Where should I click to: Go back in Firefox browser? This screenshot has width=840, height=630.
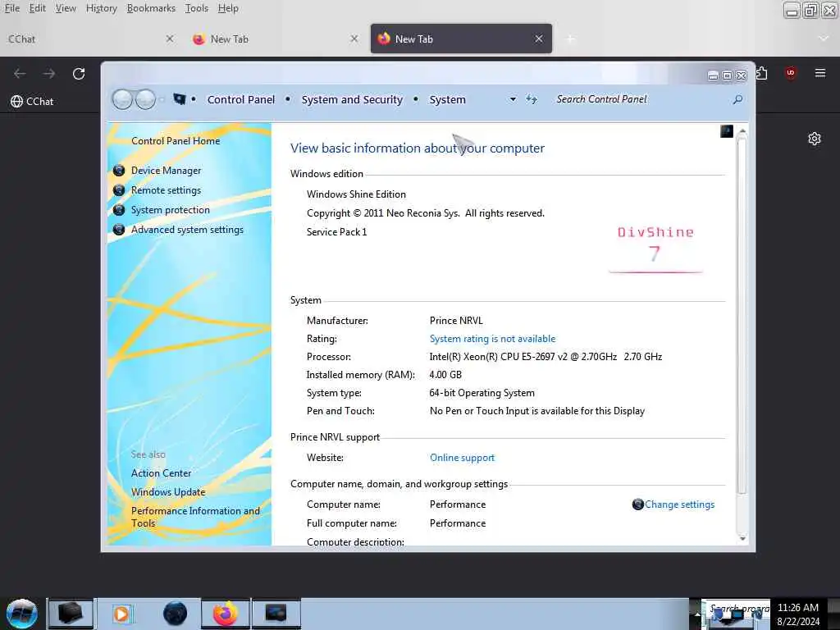click(20, 73)
